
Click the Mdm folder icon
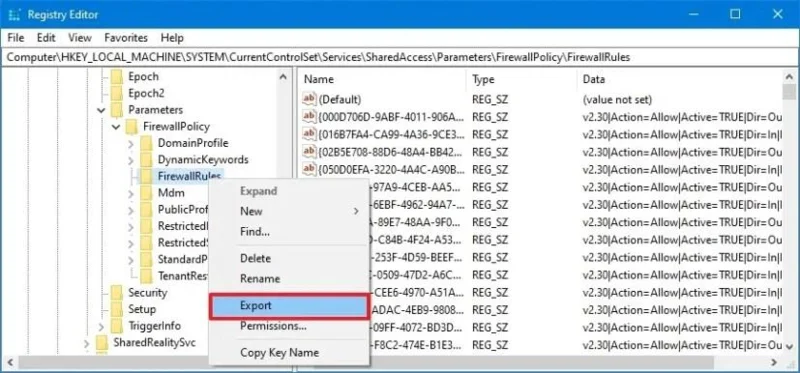(146, 193)
